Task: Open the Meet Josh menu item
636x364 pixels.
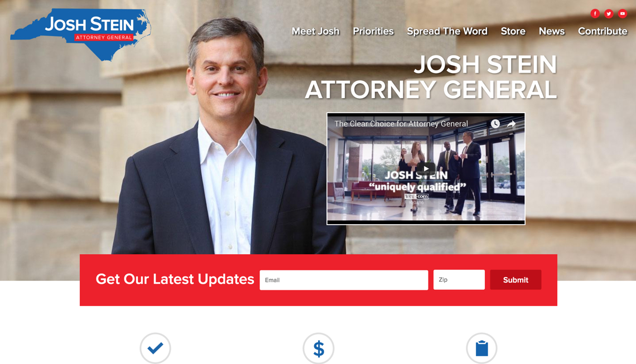Action: click(x=316, y=31)
